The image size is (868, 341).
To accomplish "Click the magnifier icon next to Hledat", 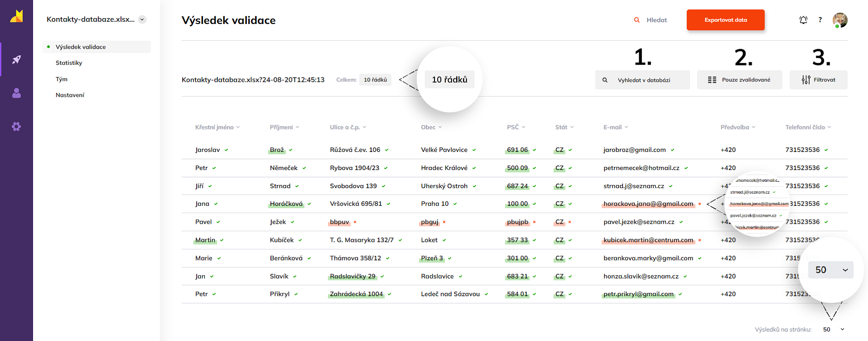I will 637,20.
